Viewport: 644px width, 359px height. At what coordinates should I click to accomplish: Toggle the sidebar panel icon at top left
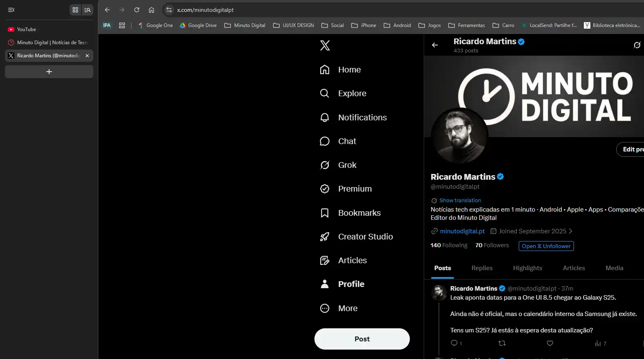coord(11,10)
